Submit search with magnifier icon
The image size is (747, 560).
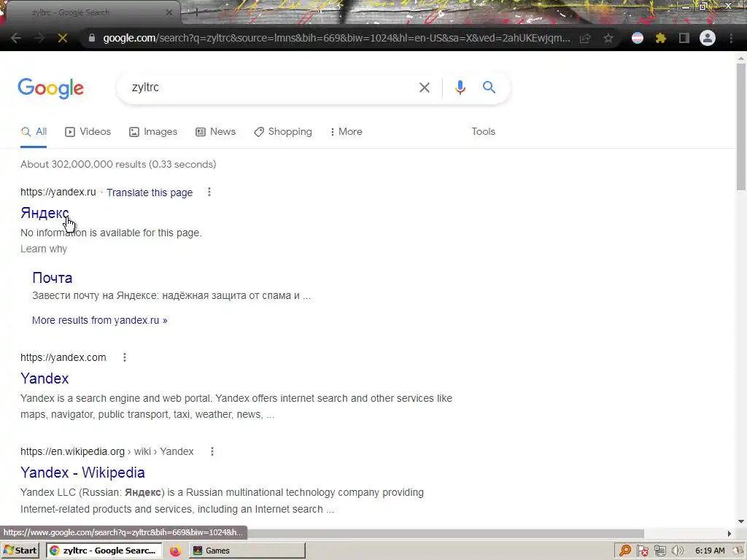pos(489,87)
